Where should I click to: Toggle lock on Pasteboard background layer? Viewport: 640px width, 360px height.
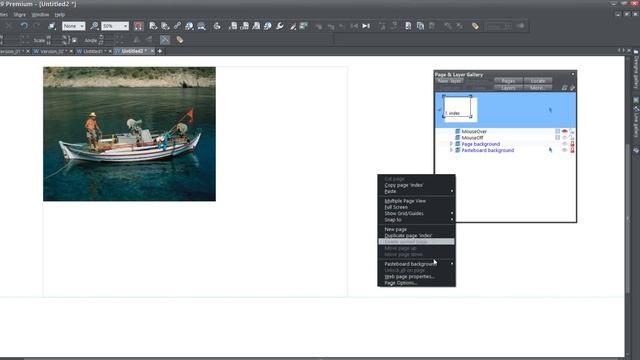572,150
